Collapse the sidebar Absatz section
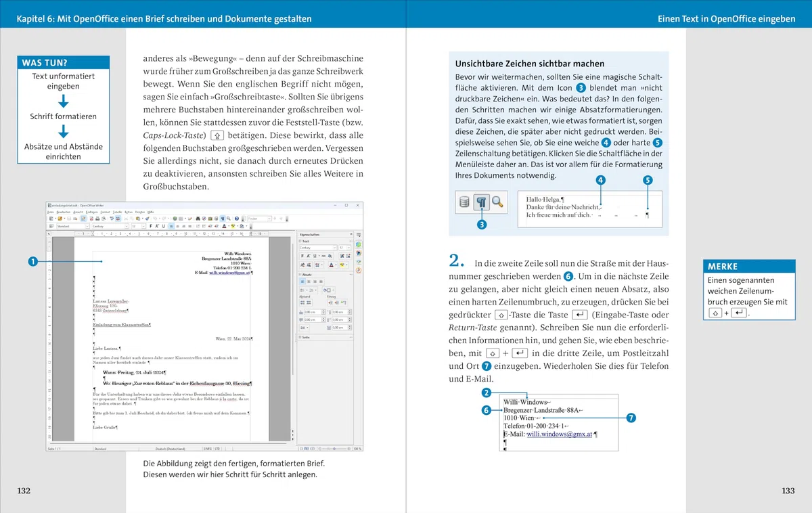The height and width of the screenshot is (513, 812). pyautogui.click(x=300, y=275)
